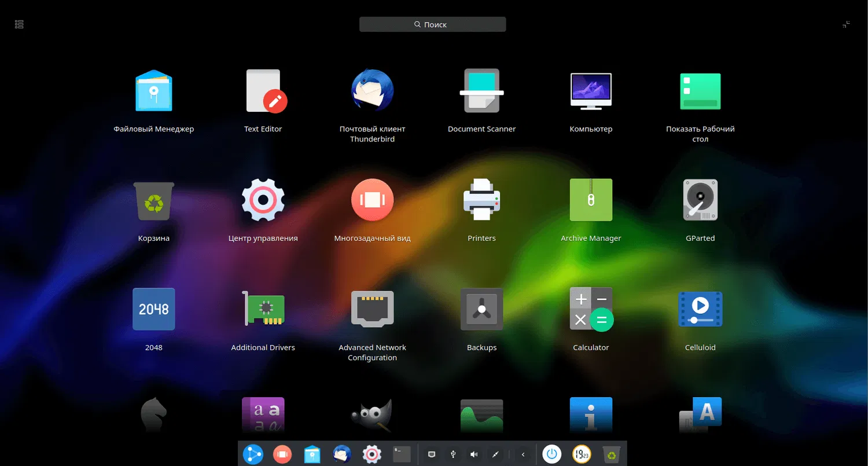This screenshot has height=466, width=868.
Task: Launch the Backups application
Action: (x=481, y=309)
